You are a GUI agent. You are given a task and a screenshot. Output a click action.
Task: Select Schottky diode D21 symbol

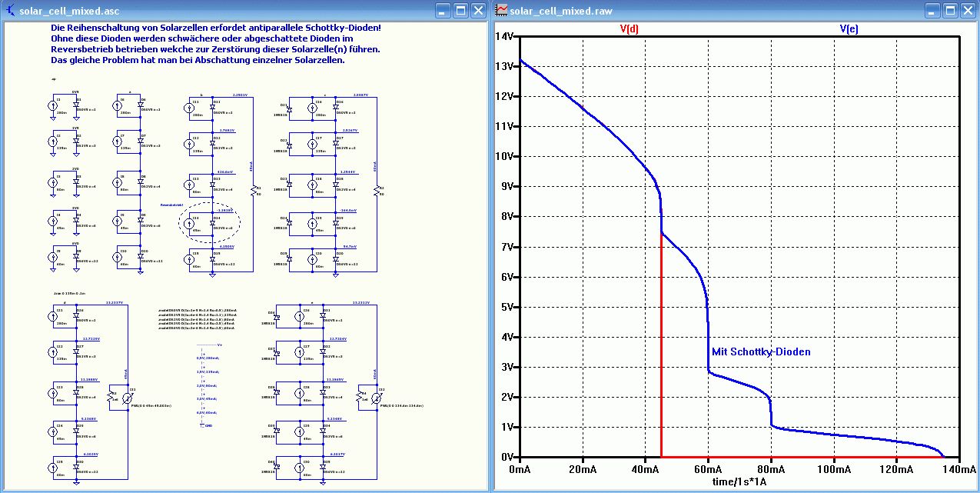tap(290, 109)
